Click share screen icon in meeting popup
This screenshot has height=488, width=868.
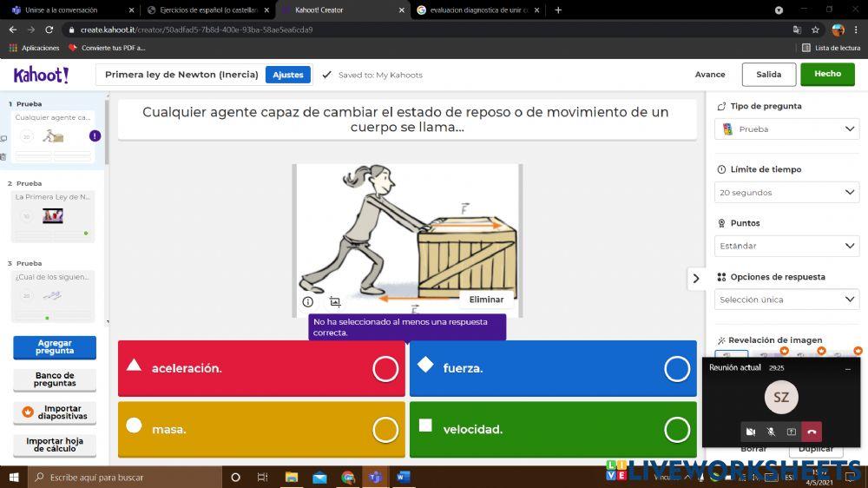[x=791, y=432]
